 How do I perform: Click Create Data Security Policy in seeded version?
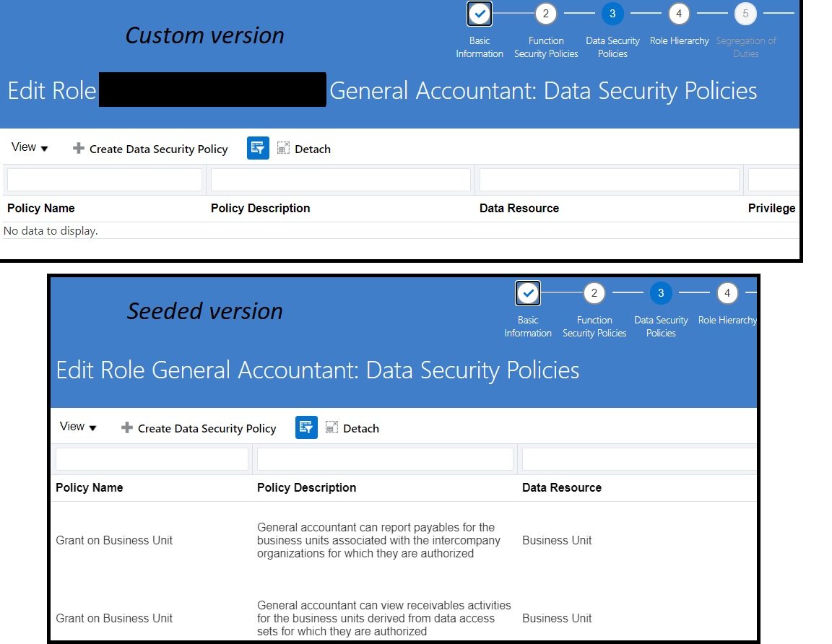tap(207, 428)
